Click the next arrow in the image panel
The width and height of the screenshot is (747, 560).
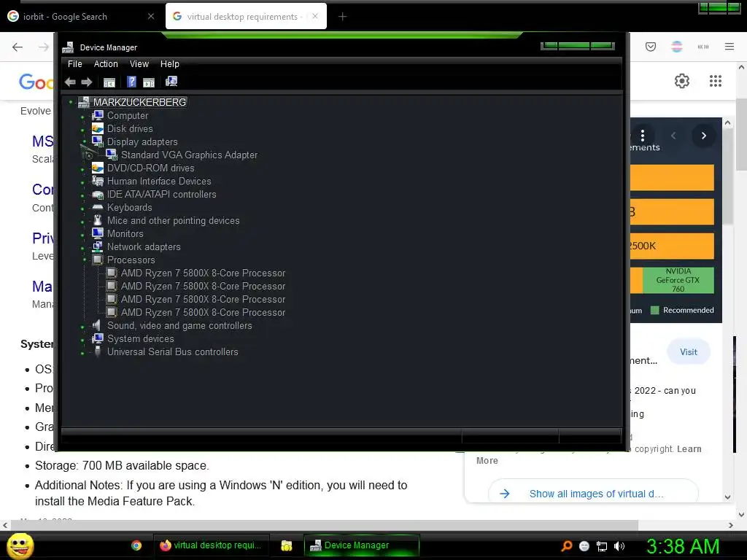(704, 136)
